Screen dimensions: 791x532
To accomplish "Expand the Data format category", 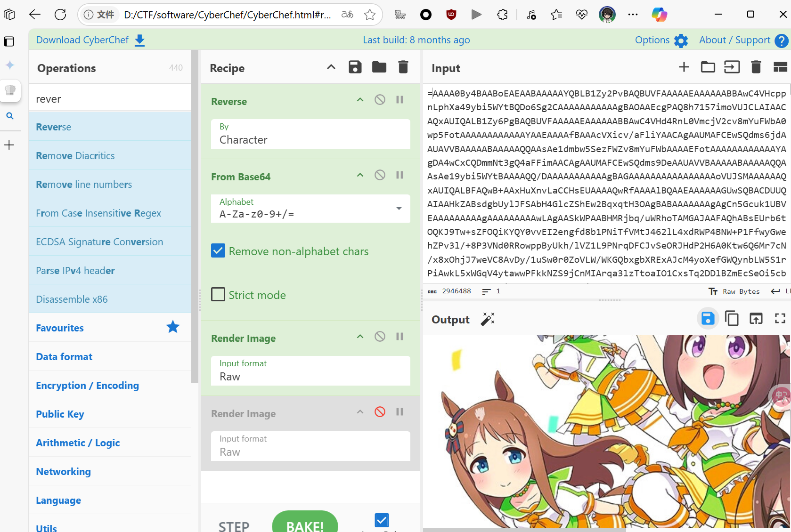I will (x=110, y=356).
